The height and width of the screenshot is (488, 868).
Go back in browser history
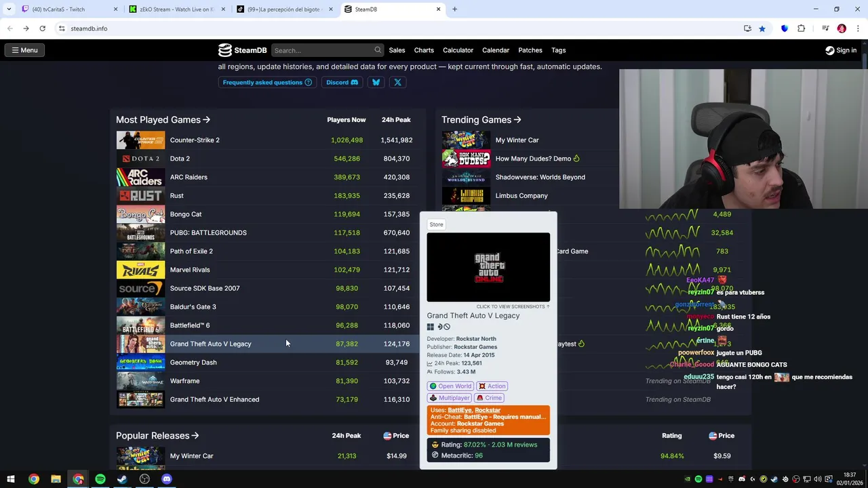(x=9, y=28)
